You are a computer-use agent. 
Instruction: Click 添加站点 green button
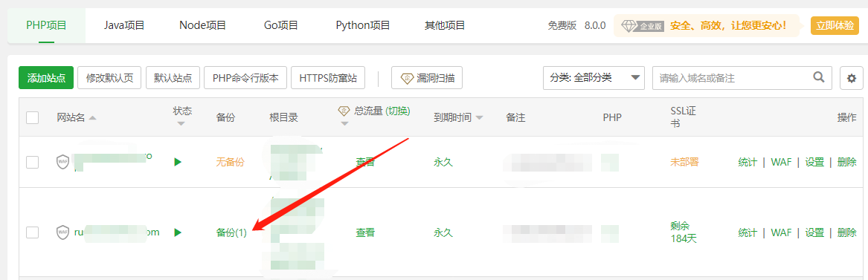(46, 78)
